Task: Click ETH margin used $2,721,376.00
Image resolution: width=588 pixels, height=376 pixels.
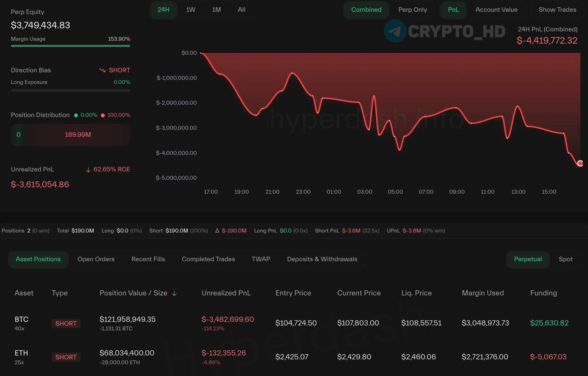Action: (485, 357)
